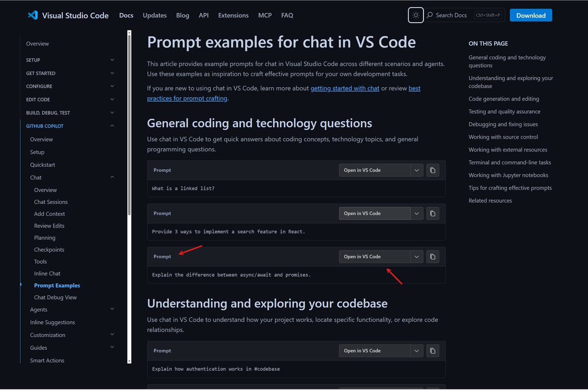Open dropdown arrow for authentication prompt

[x=416, y=351]
